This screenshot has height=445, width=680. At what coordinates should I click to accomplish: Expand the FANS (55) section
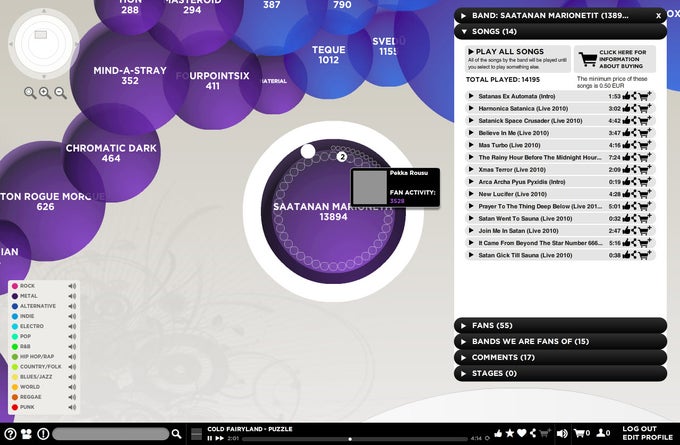tap(560, 325)
